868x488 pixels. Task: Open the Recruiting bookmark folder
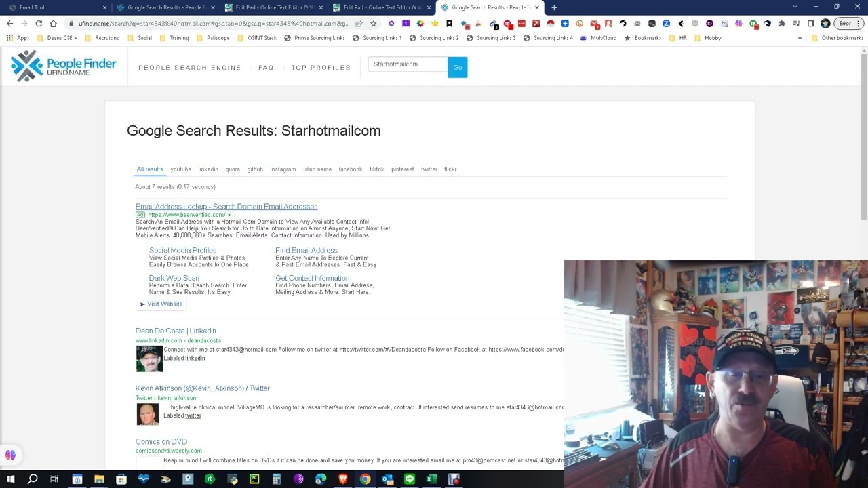coord(102,38)
